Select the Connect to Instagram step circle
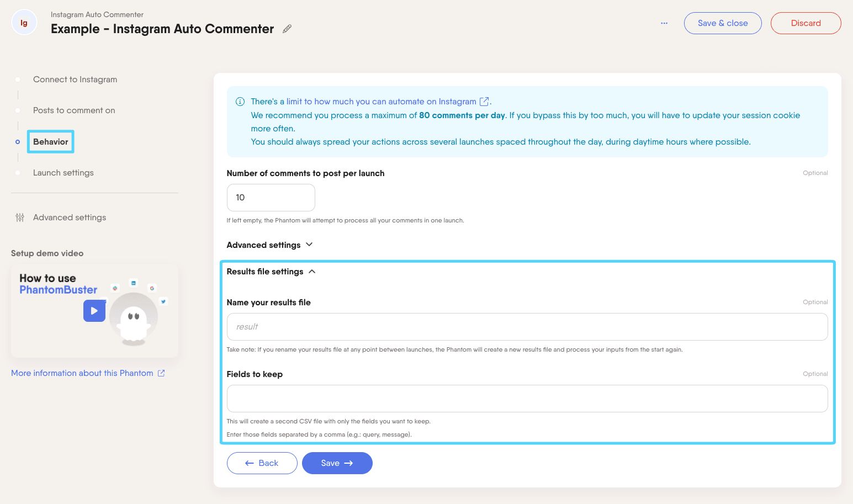 [18, 79]
